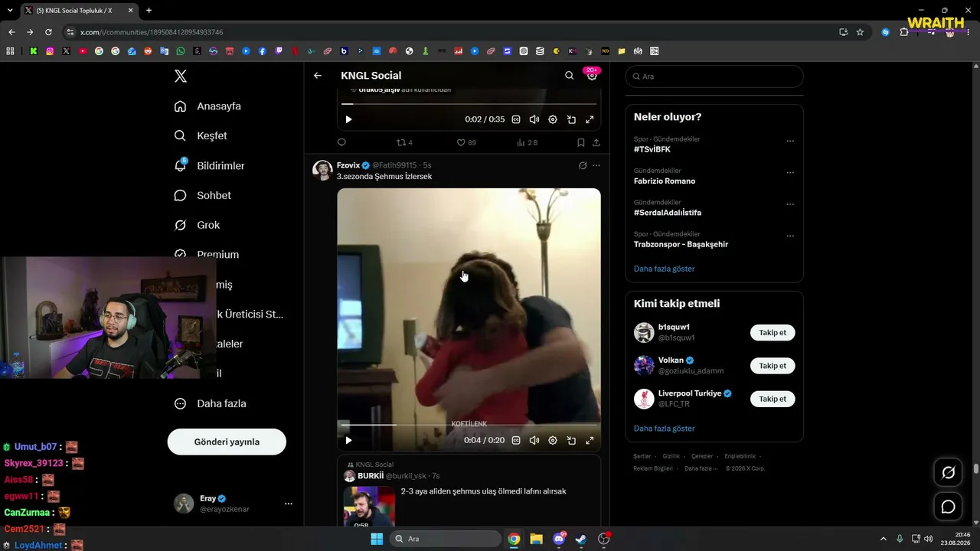Open a new Chrome tab
This screenshot has height=551, width=980.
point(149,11)
